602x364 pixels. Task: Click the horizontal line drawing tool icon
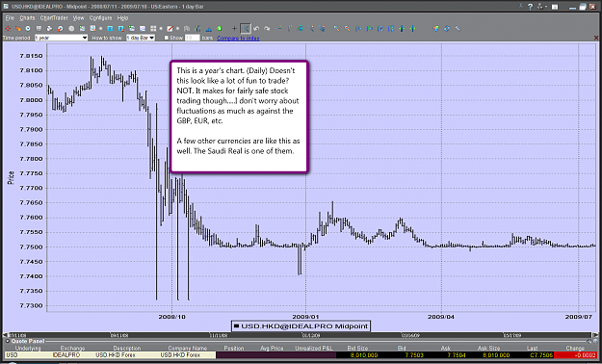[x=278, y=28]
